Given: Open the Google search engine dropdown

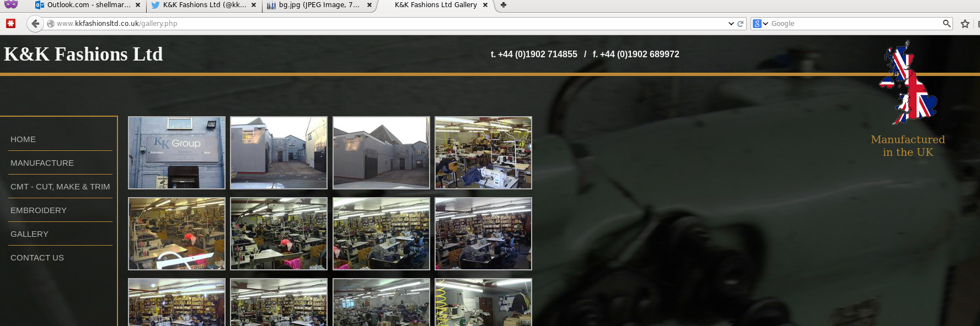Looking at the screenshot, I should click(x=761, y=24).
